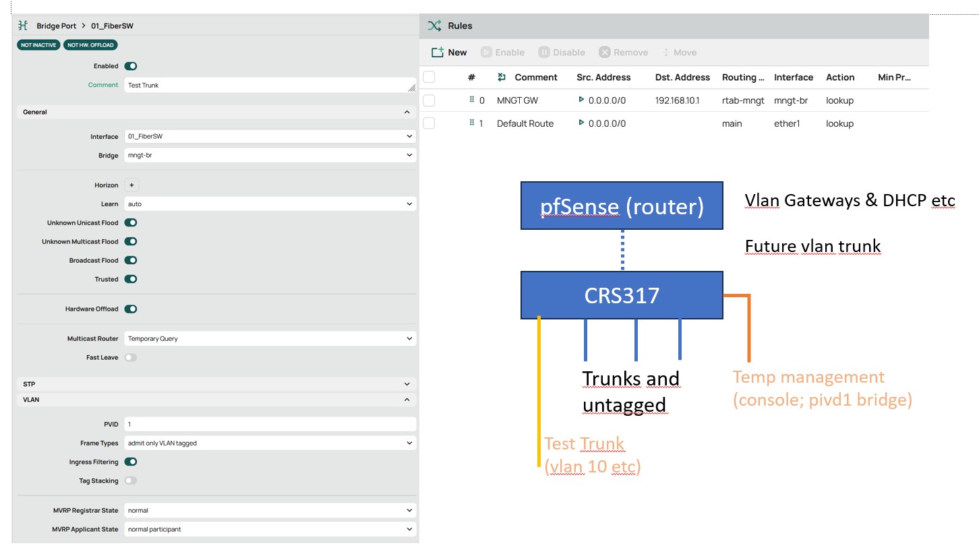Select the MNGT GW rule checkbox
The image size is (979, 560).
coord(429,100)
